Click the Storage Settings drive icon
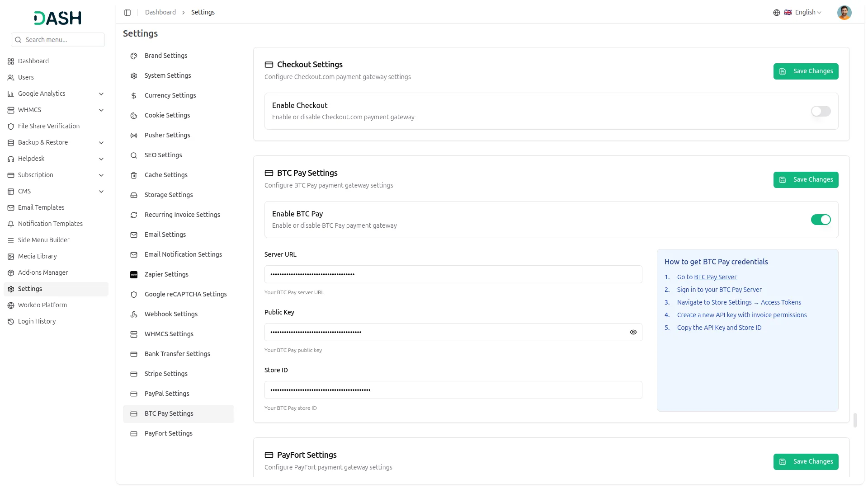The image size is (868, 488). [x=134, y=195]
